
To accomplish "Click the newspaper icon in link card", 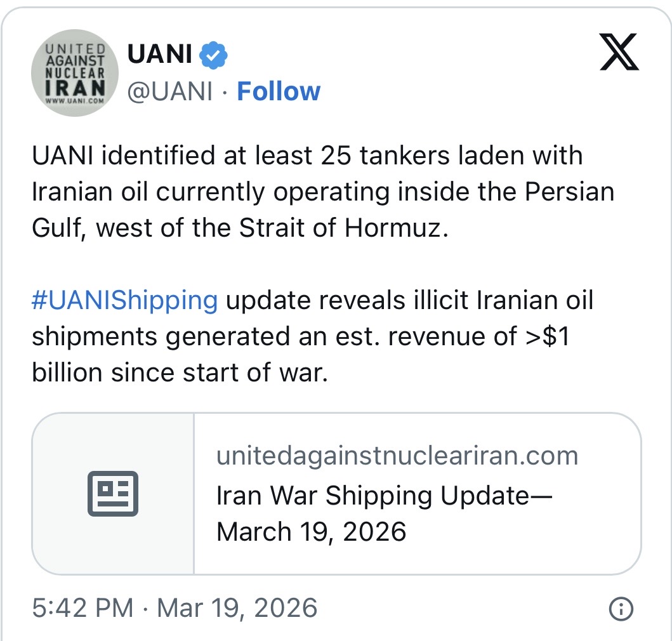I will (x=113, y=493).
